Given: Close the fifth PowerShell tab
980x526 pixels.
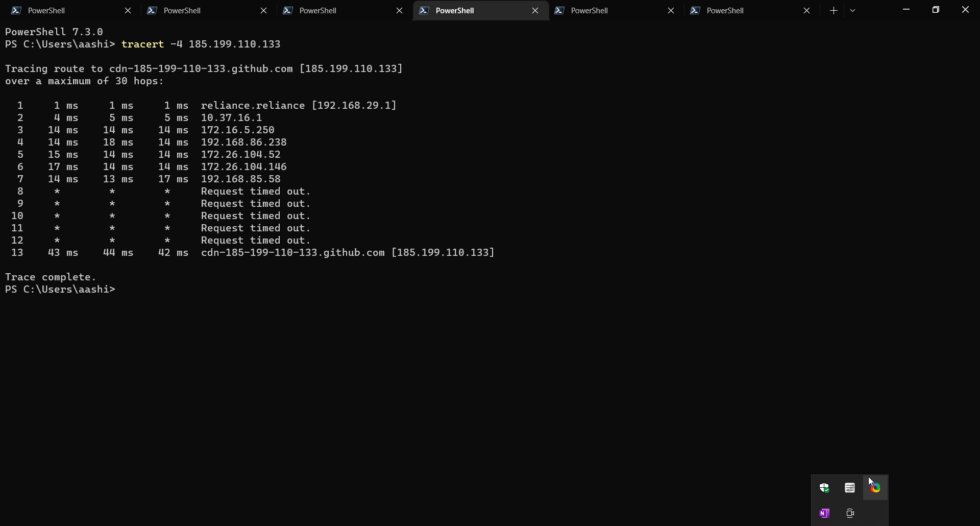Looking at the screenshot, I should click(671, 10).
